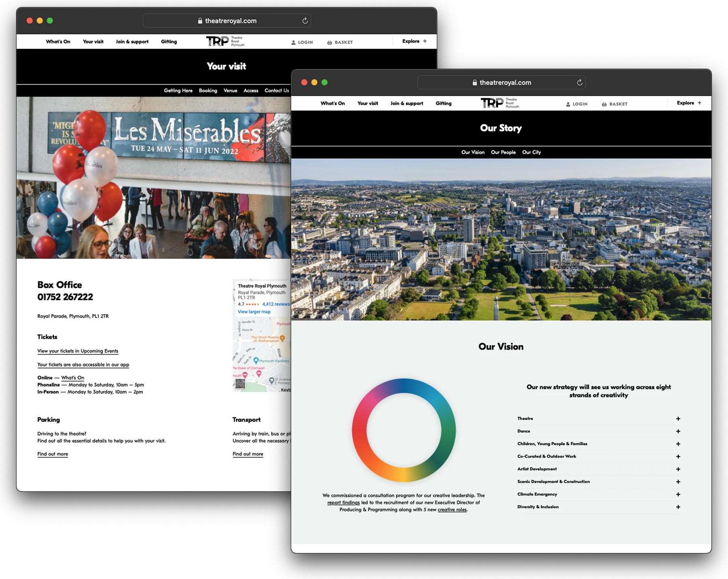The image size is (728, 579).
Task: Expand the Explore menu in the front window
Action: pos(689,103)
